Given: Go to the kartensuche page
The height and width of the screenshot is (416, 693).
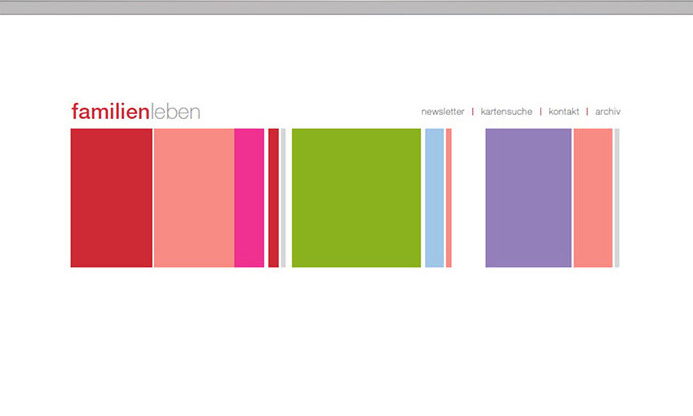Looking at the screenshot, I should pyautogui.click(x=506, y=112).
